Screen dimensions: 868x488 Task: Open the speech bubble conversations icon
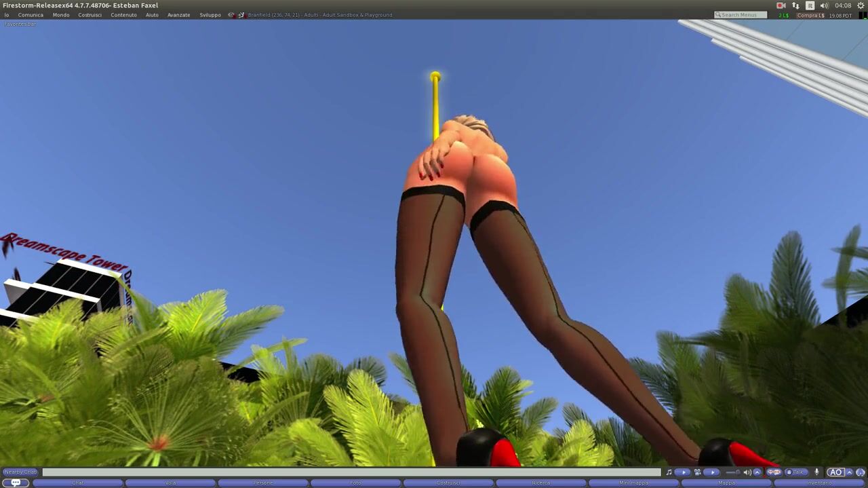16,483
